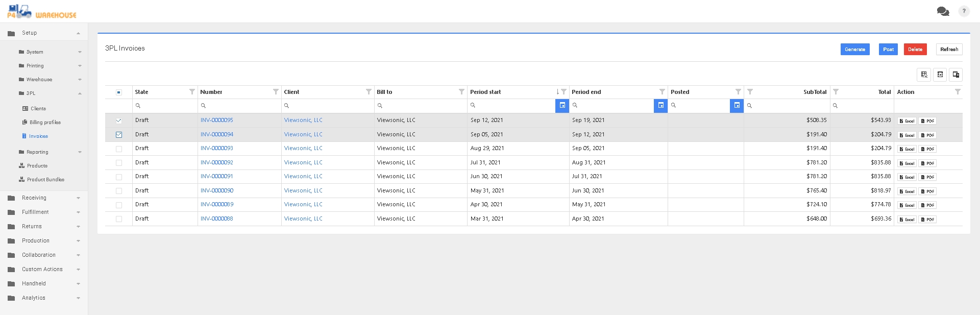Uncheck the checkbox for invoice INV-0000094

click(x=119, y=135)
